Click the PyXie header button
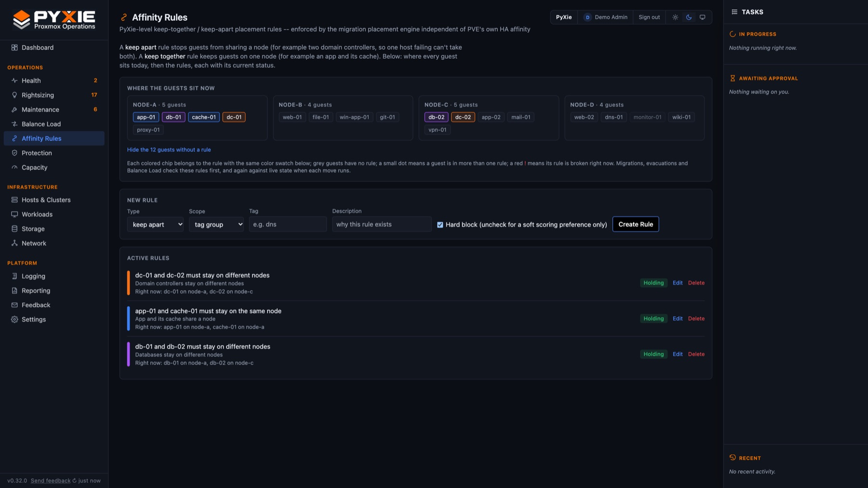Image resolution: width=868 pixels, height=488 pixels. [x=564, y=17]
